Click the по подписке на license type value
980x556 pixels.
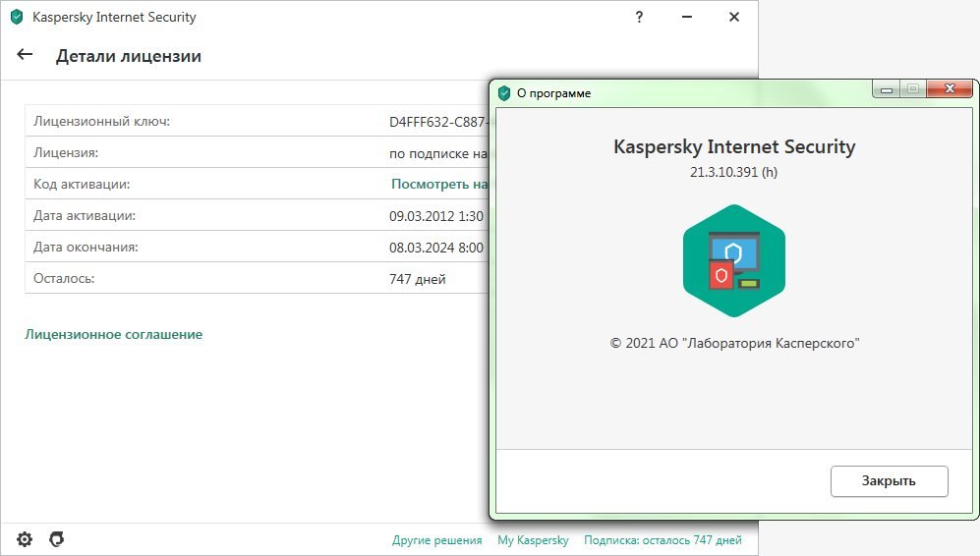pyautogui.click(x=438, y=153)
